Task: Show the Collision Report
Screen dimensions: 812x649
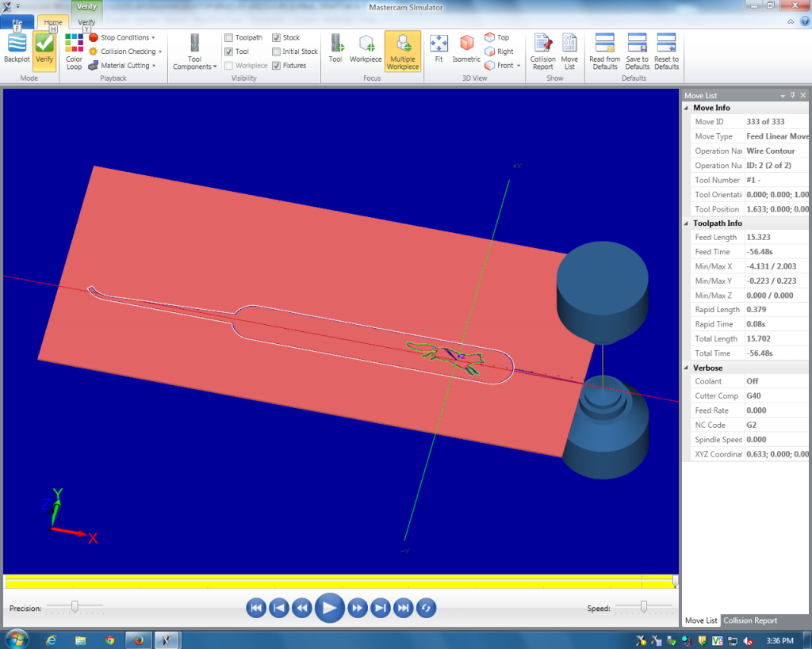Action: [x=542, y=52]
